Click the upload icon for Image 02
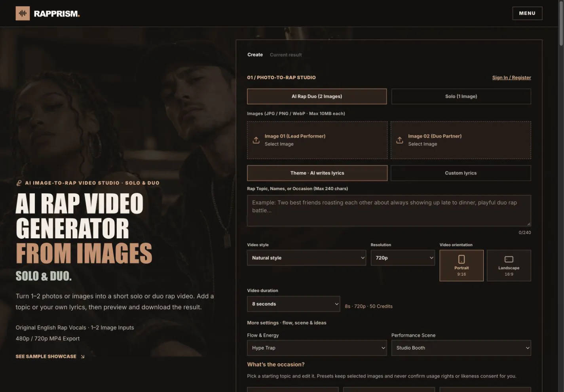Screen dimensions: 564x392 (x=400, y=140)
